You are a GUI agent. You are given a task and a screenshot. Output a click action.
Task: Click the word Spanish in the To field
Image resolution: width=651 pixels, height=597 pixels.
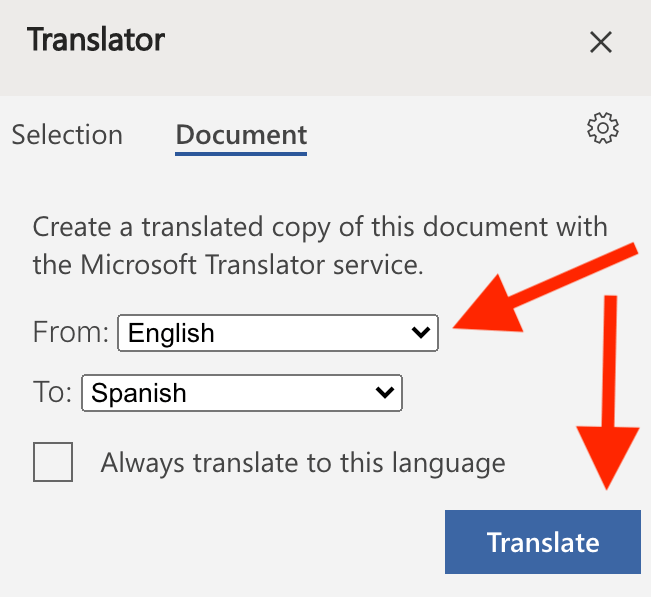pyautogui.click(x=139, y=393)
